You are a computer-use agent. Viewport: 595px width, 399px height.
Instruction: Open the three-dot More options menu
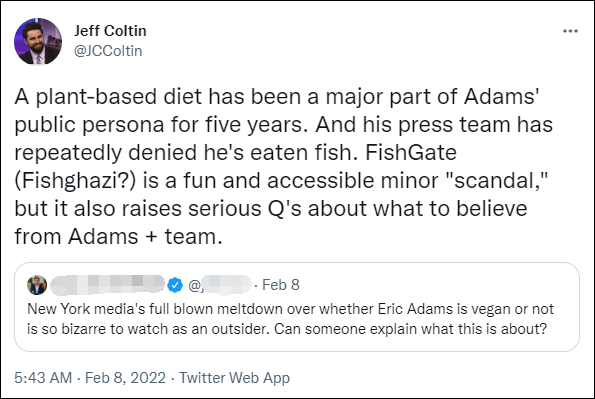570,31
